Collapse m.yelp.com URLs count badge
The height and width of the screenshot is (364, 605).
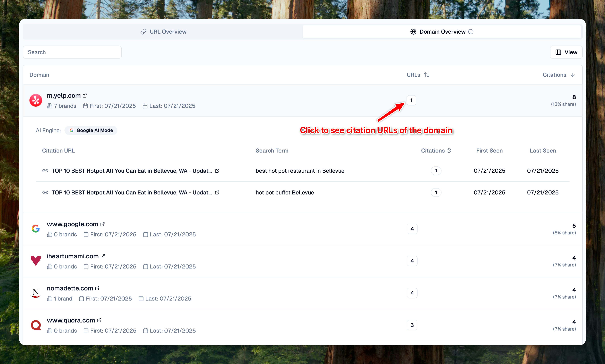pyautogui.click(x=411, y=100)
